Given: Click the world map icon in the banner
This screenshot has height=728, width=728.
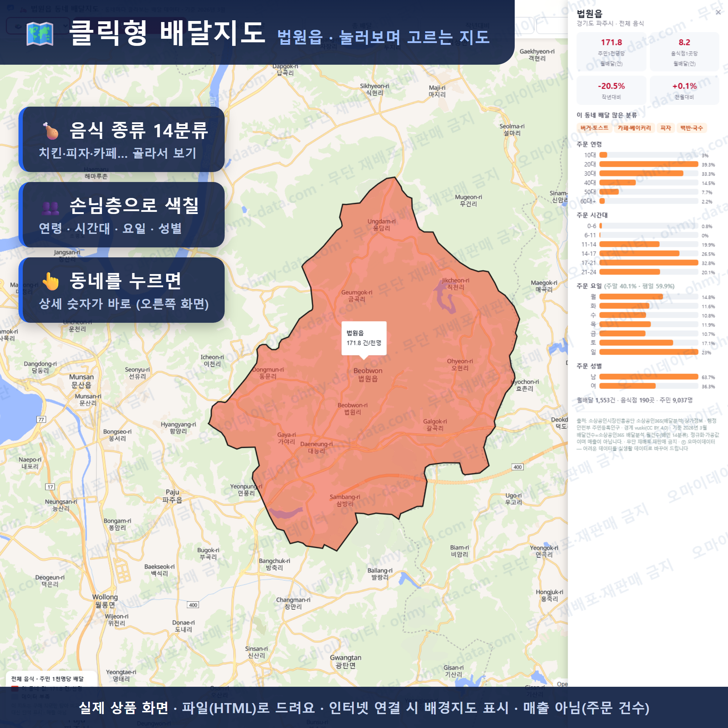Looking at the screenshot, I should [40, 34].
